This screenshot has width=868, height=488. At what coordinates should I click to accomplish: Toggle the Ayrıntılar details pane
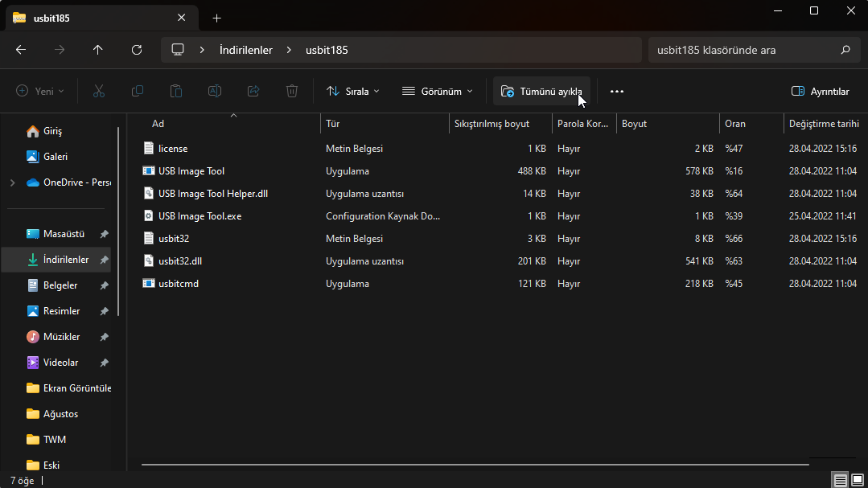point(820,92)
